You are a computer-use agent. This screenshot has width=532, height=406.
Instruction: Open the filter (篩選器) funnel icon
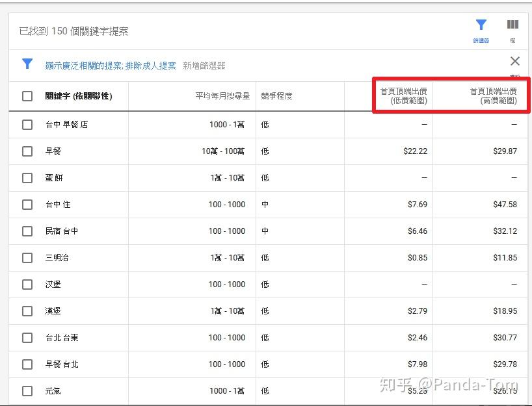point(481,25)
